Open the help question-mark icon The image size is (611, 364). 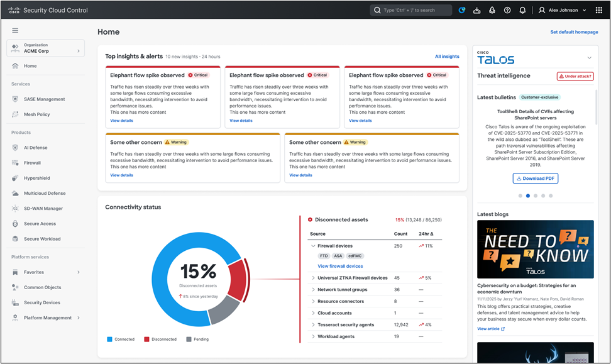pyautogui.click(x=507, y=9)
